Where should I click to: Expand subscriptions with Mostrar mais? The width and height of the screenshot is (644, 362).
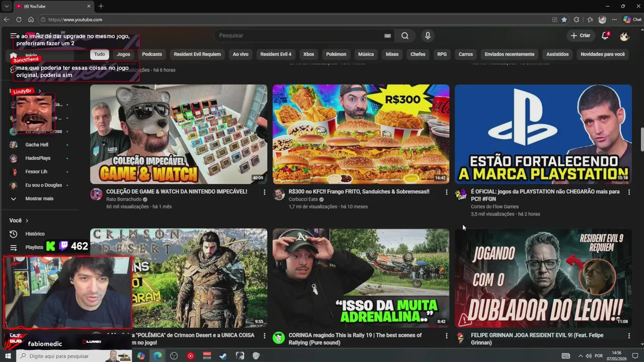click(x=39, y=199)
